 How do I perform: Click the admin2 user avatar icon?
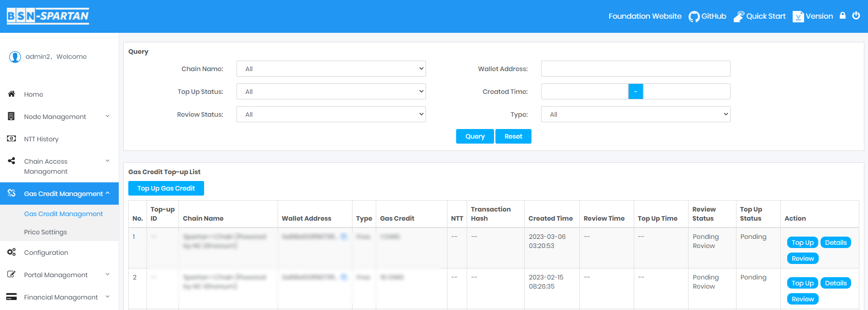coord(15,57)
